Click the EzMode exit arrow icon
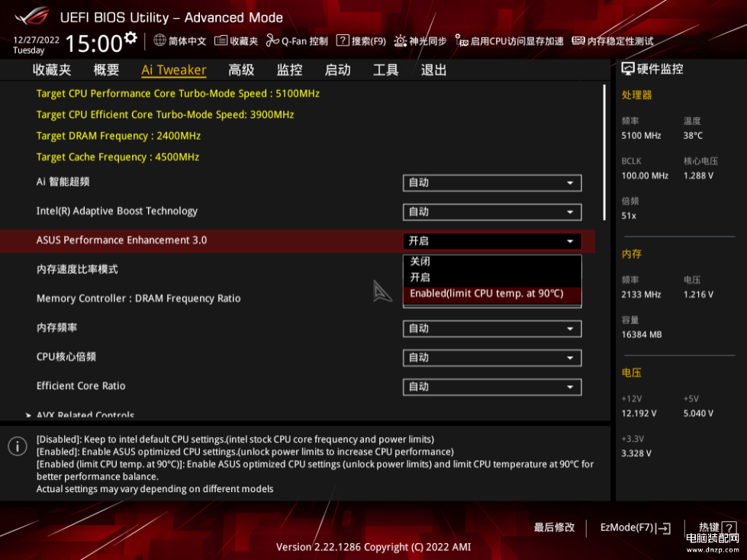Viewport: 747px width, 560px height. coord(664,528)
